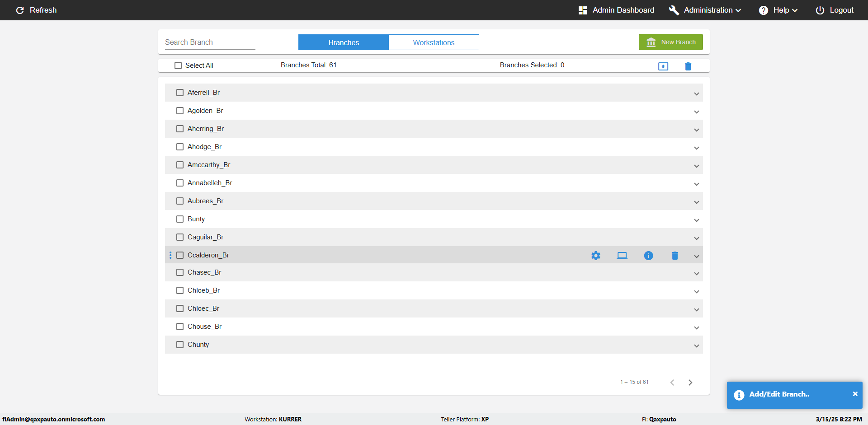Expand the Agolden_Br row chevron
The width and height of the screenshot is (868, 425).
click(x=697, y=112)
